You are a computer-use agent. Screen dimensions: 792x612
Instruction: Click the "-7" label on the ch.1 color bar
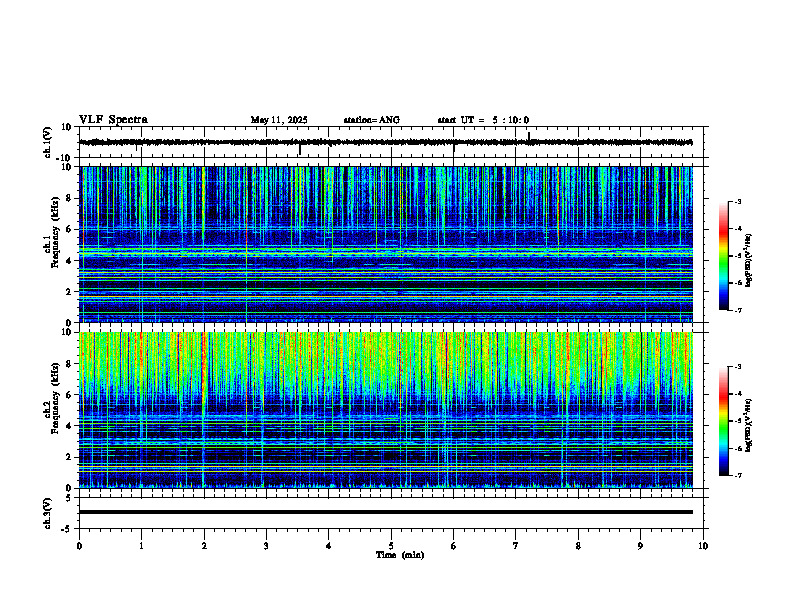pyautogui.click(x=737, y=310)
